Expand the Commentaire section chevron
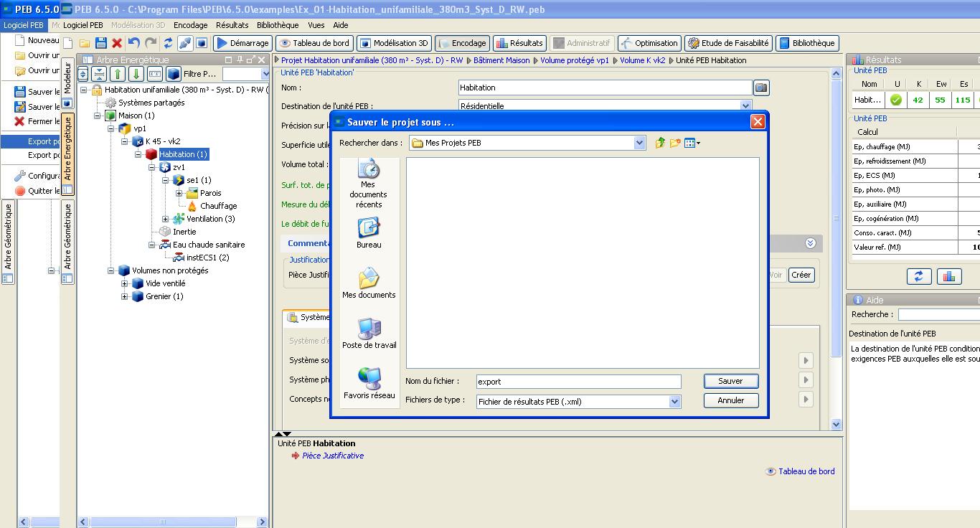Viewport: 980px width, 528px height. [810, 243]
